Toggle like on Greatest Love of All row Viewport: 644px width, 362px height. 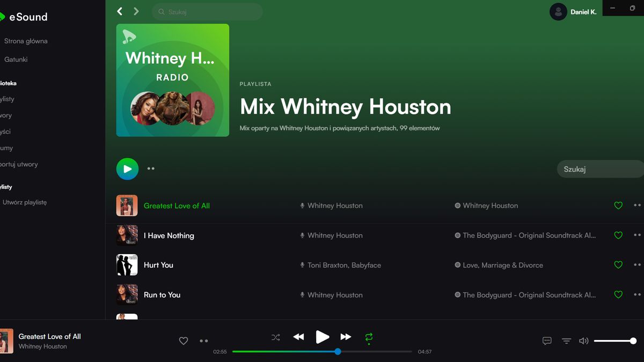point(618,205)
